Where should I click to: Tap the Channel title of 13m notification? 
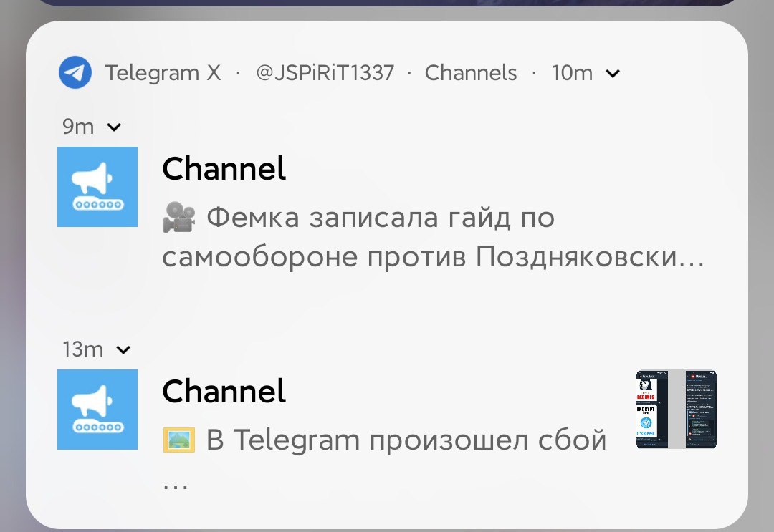(224, 391)
